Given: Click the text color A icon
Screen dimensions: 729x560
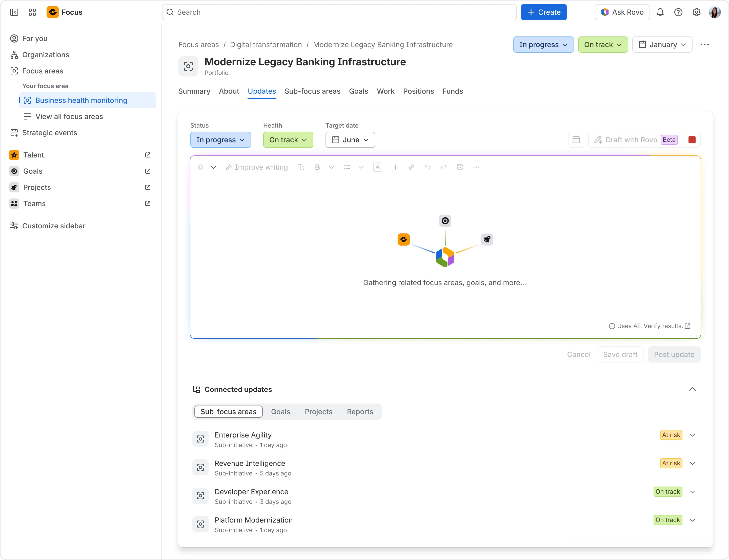Looking at the screenshot, I should [378, 167].
